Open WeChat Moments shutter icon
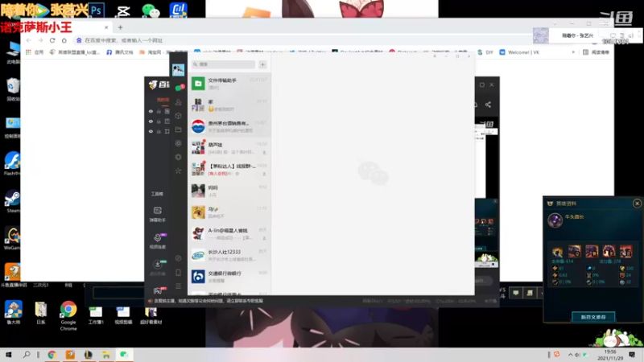This screenshot has height=362, width=644. click(178, 143)
